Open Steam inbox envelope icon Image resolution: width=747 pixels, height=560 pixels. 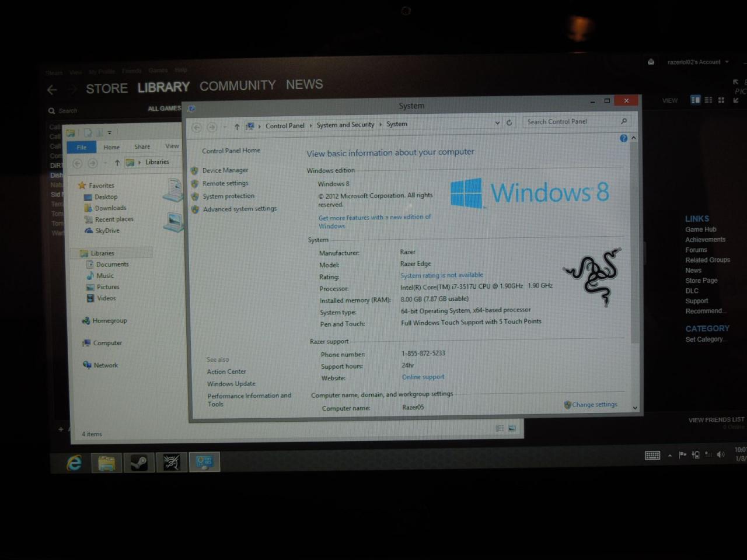point(651,62)
